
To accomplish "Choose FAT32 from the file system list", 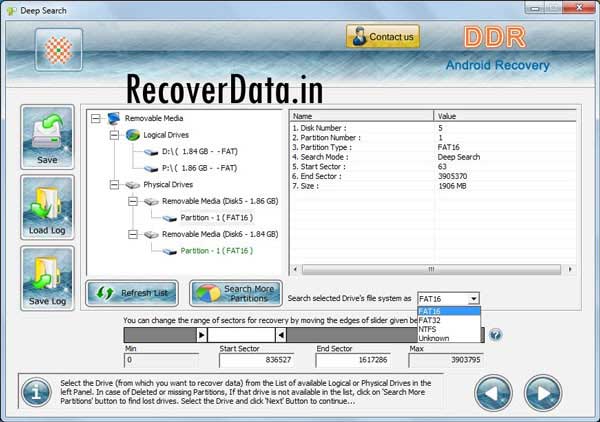I will pyautogui.click(x=430, y=320).
